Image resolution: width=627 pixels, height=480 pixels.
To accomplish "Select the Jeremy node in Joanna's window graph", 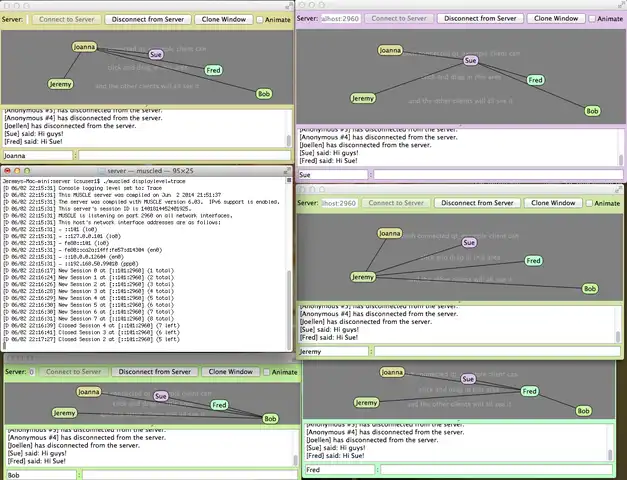I will [x=60, y=84].
